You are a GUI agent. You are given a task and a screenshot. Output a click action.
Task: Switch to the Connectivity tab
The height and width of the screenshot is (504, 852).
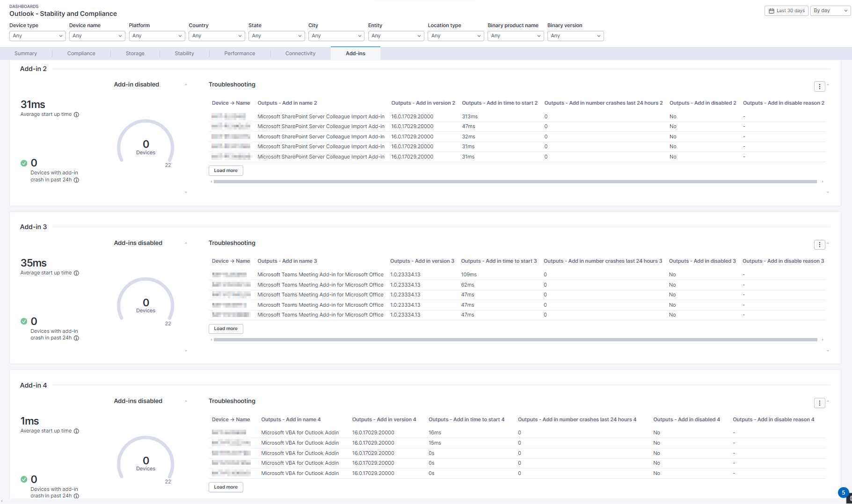point(300,54)
